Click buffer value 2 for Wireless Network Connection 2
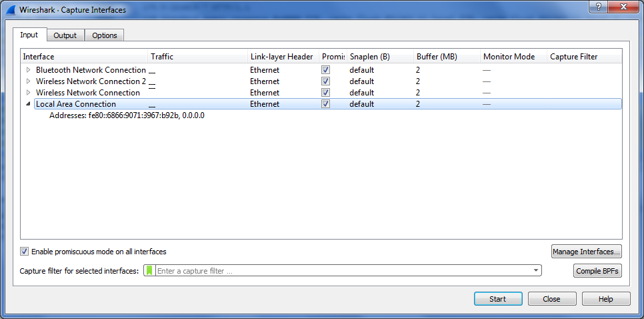 point(418,81)
